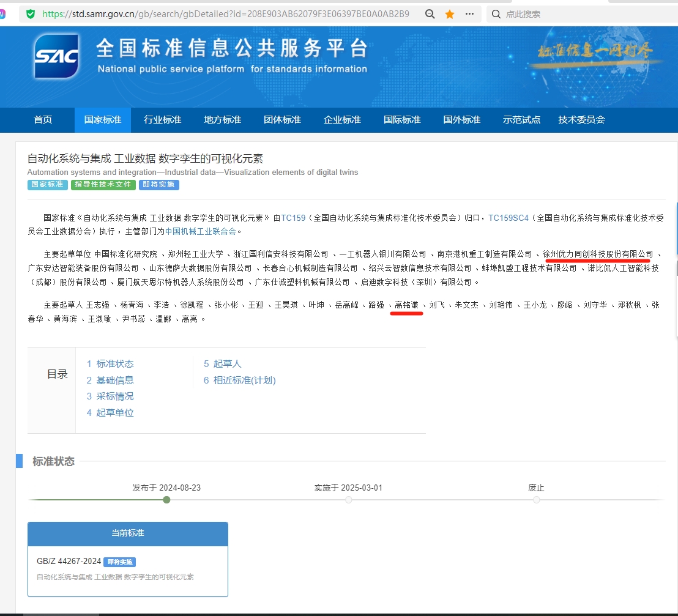Click drafter name 王志强
This screenshot has height=616, width=678.
(98, 305)
